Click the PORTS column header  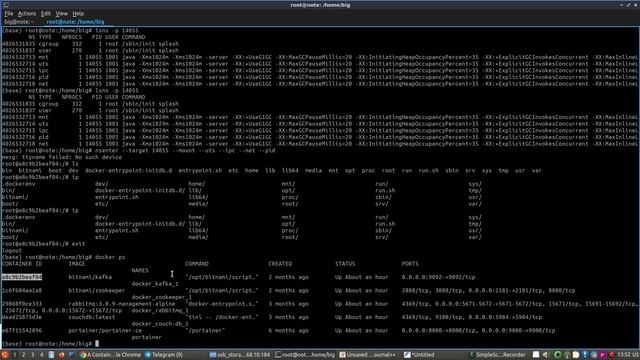pos(410,264)
